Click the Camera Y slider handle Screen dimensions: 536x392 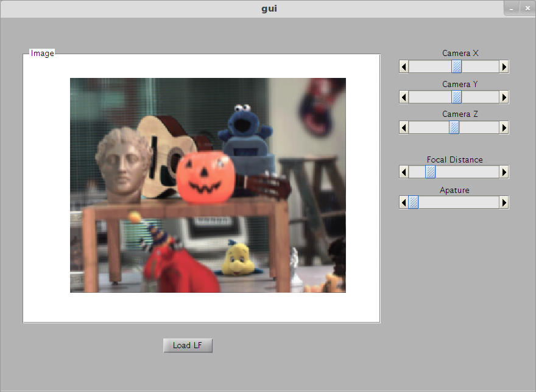pyautogui.click(x=456, y=97)
